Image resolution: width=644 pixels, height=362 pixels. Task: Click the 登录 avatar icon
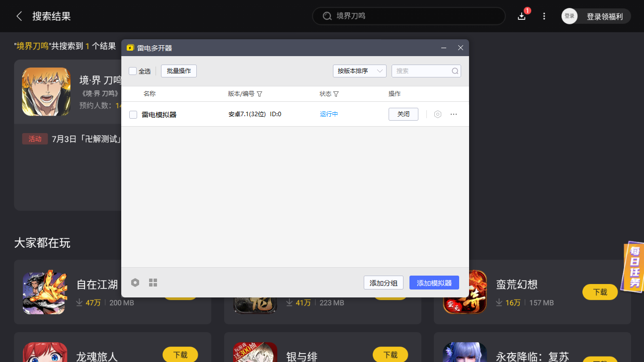click(x=569, y=16)
